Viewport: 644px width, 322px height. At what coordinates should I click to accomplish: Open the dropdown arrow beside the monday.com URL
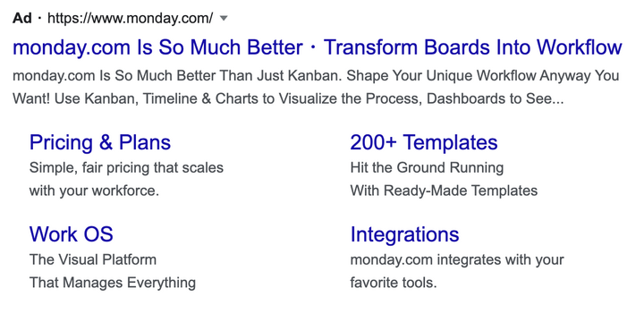[224, 18]
